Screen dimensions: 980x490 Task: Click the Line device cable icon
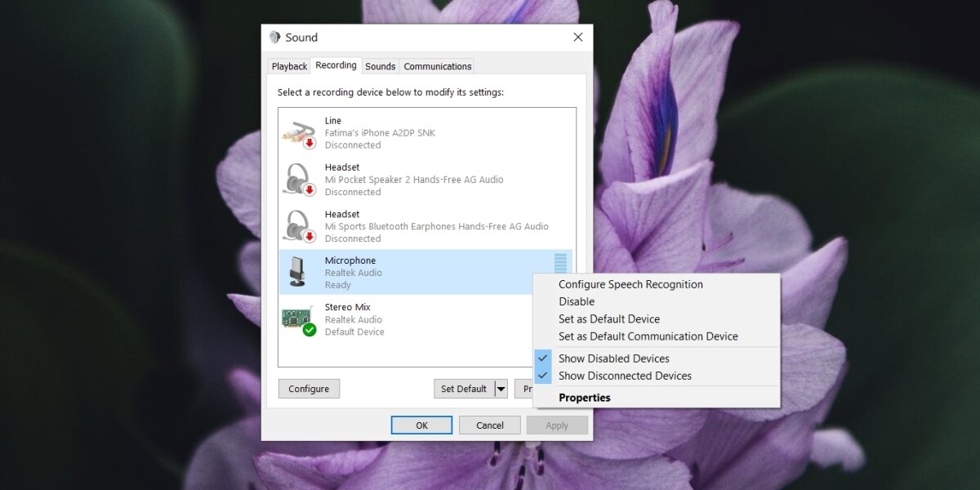298,133
